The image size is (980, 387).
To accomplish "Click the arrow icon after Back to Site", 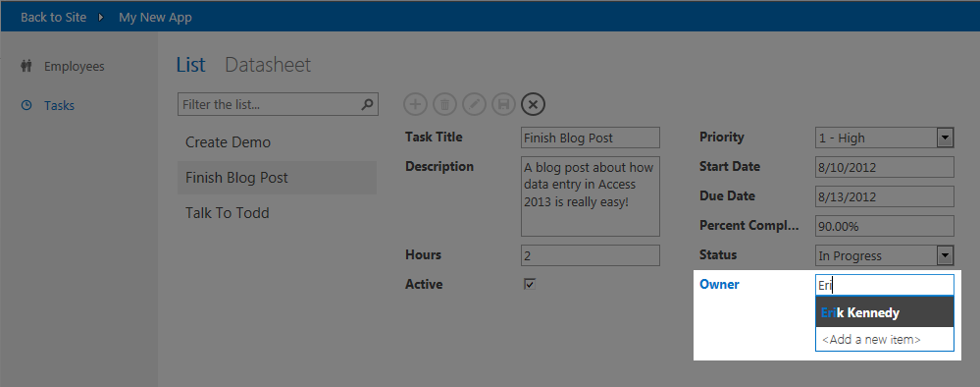I will pyautogui.click(x=101, y=18).
